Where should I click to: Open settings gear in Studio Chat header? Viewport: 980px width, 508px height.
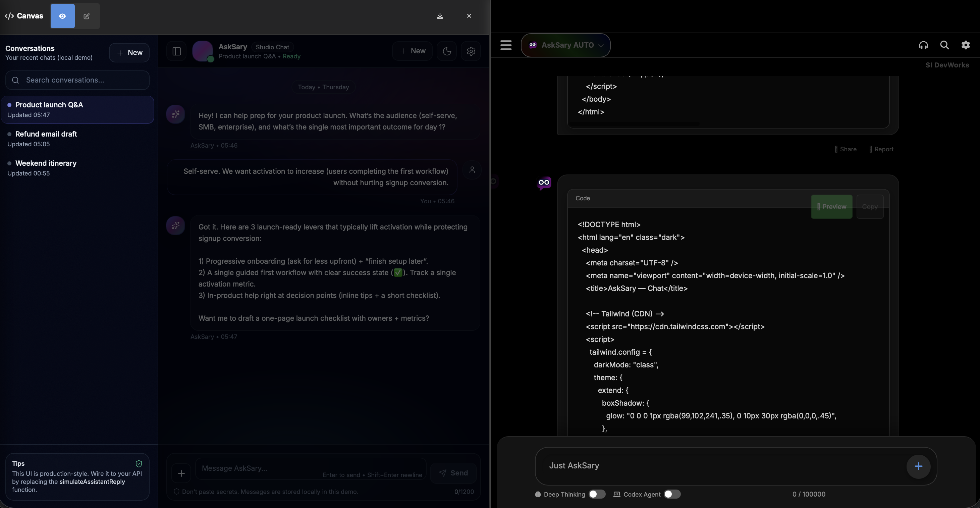click(x=471, y=51)
